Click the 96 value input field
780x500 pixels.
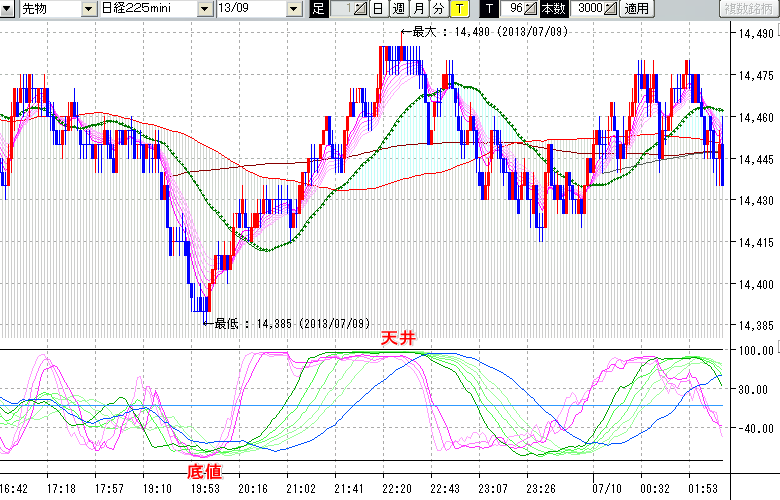click(513, 9)
